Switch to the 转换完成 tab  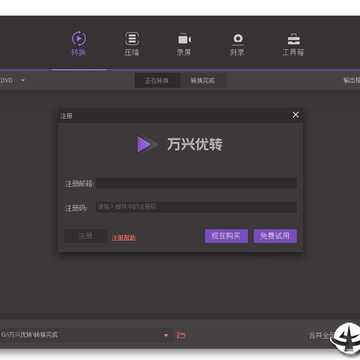203,81
